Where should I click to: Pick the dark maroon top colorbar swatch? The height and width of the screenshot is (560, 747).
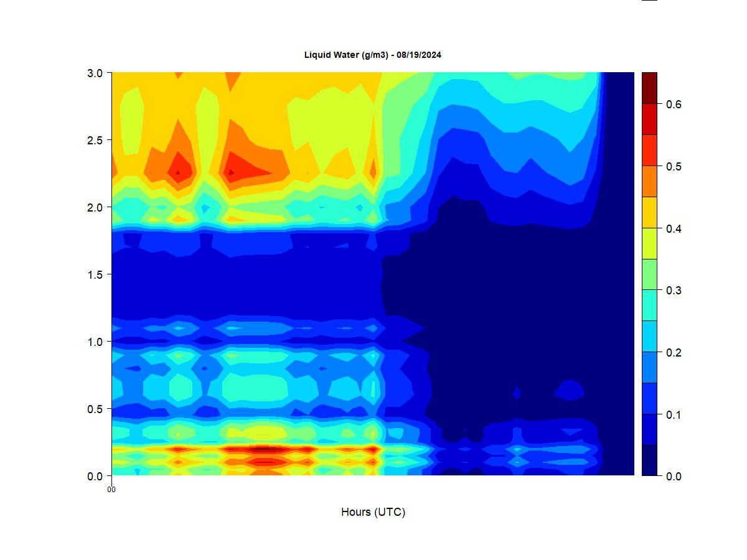649,88
